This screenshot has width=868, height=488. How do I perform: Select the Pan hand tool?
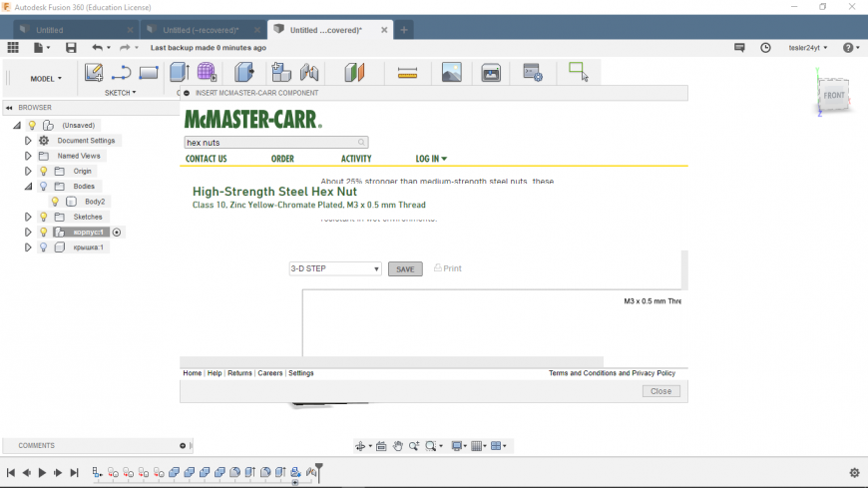398,446
